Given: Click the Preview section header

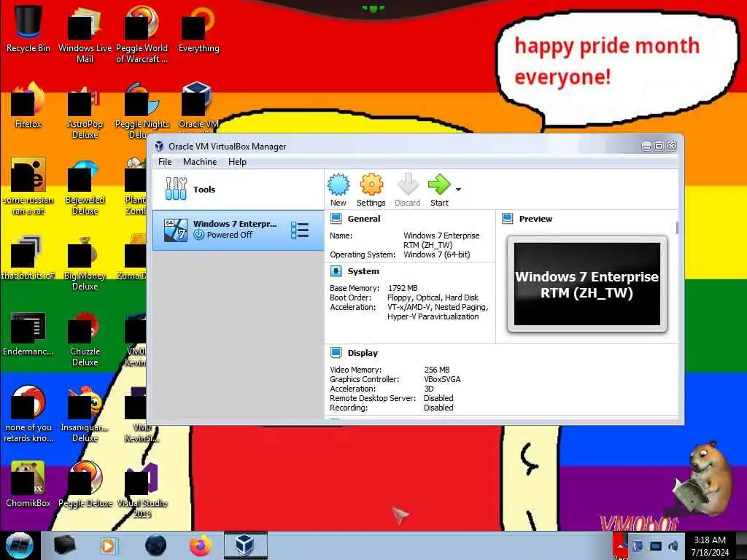Looking at the screenshot, I should [535, 219].
